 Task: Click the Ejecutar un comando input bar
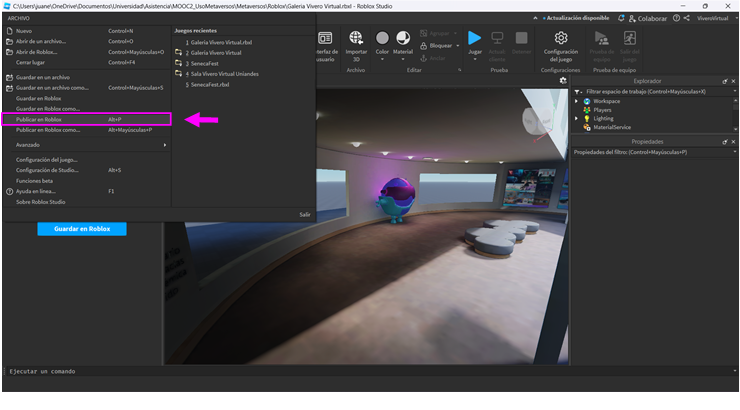click(x=368, y=371)
